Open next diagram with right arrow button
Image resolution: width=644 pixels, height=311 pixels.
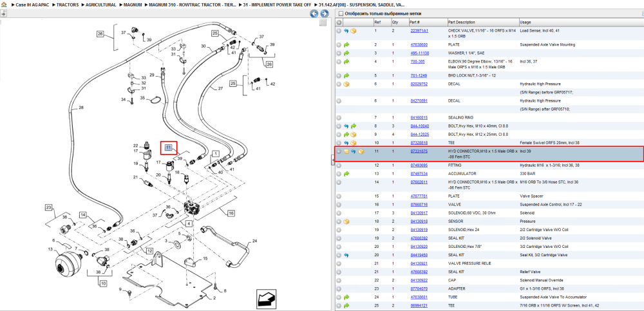point(323,14)
